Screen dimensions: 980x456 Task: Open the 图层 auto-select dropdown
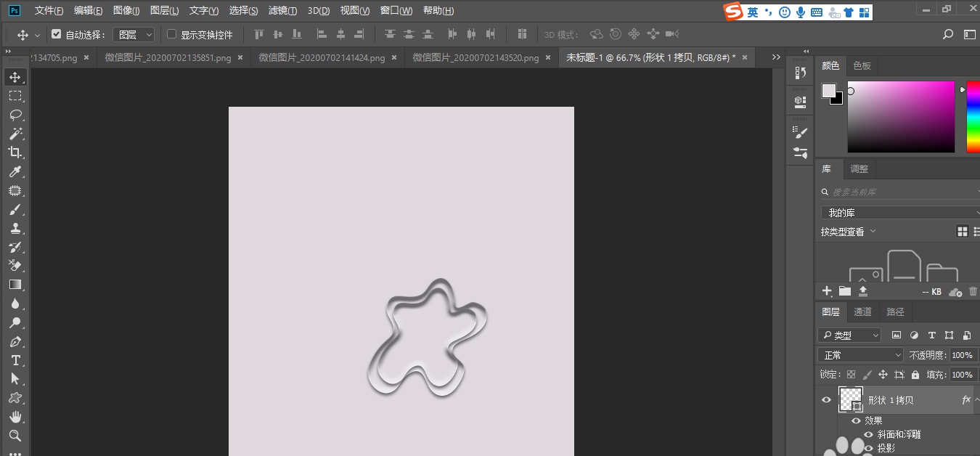(x=134, y=34)
